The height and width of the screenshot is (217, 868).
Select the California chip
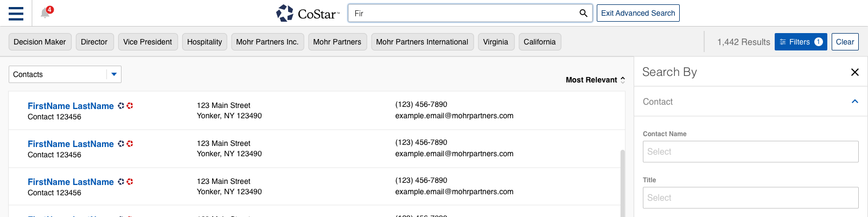click(540, 42)
